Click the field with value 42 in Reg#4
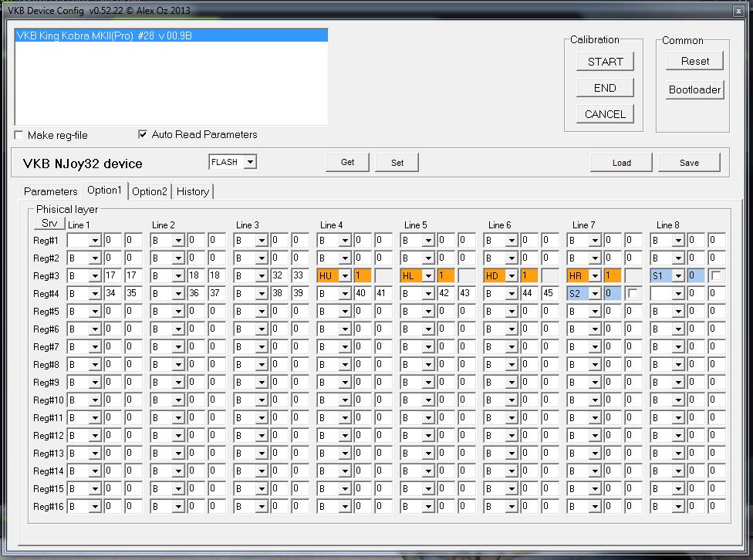Image resolution: width=753 pixels, height=560 pixels. coord(446,293)
